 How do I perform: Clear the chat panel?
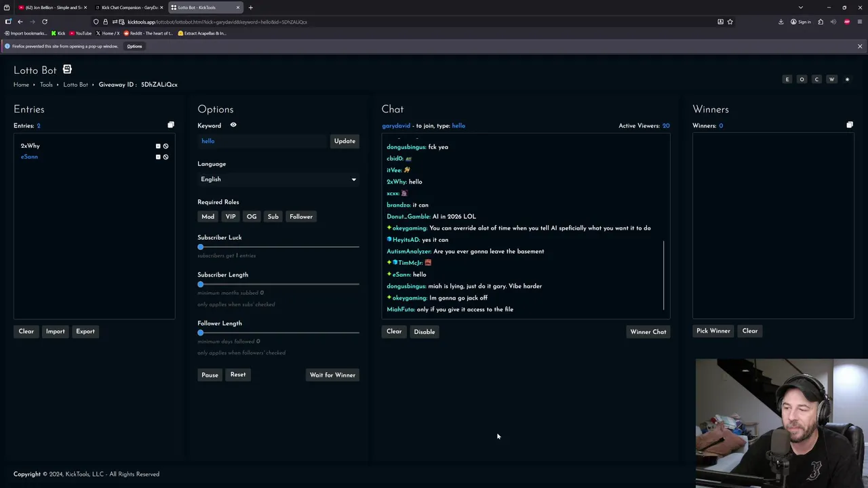(394, 332)
